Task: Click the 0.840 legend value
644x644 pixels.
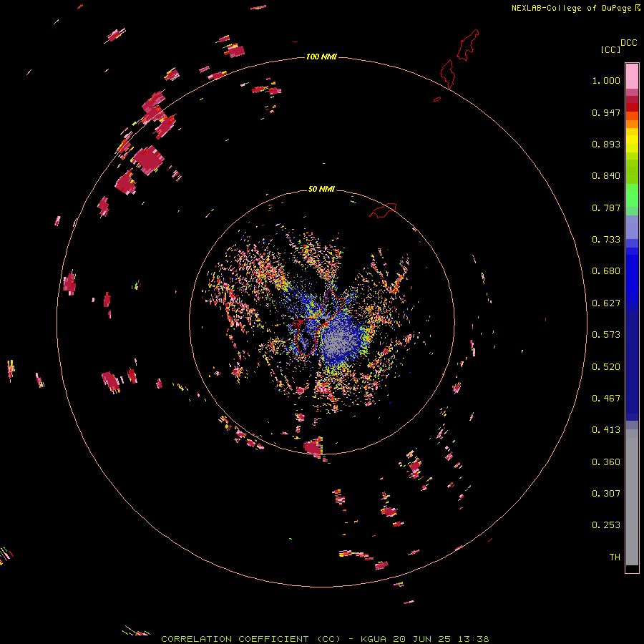Action: click(x=606, y=176)
